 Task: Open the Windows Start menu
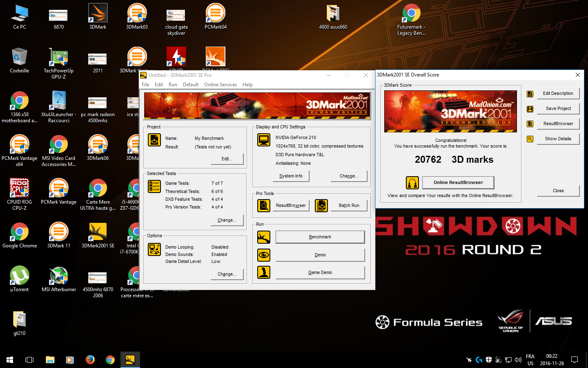coord(10,360)
